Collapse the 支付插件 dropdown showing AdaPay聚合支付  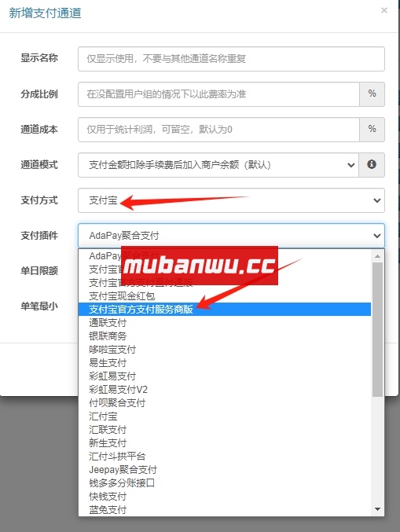click(231, 236)
